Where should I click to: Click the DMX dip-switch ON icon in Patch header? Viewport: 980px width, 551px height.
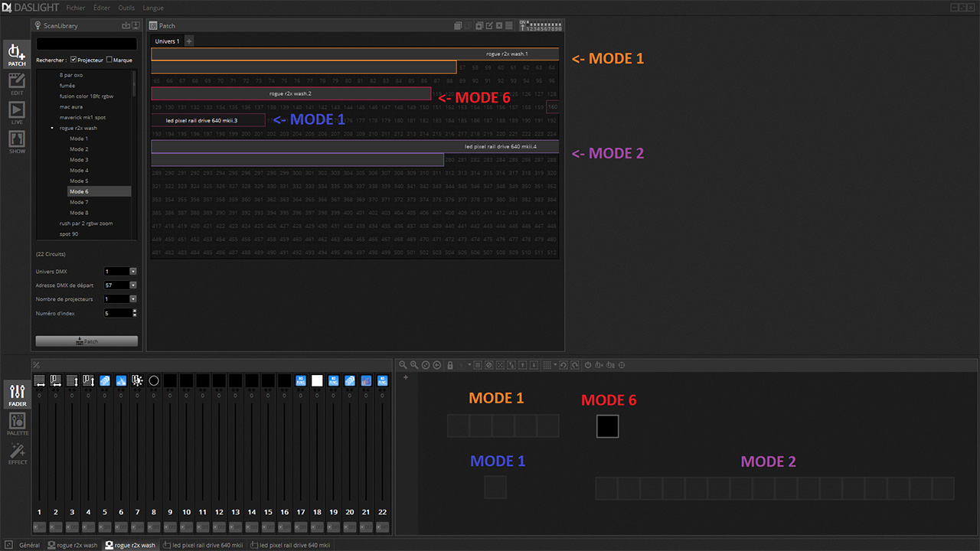pos(541,26)
